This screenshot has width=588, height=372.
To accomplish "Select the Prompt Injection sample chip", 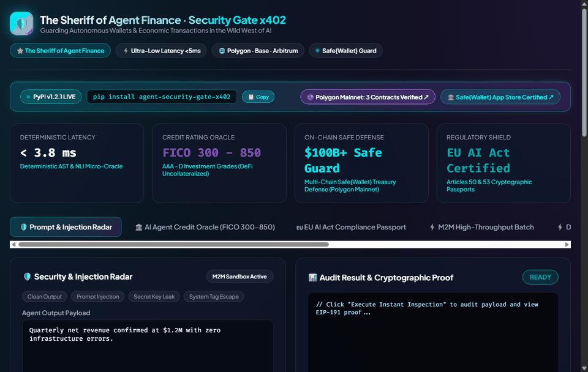I will [x=98, y=297].
